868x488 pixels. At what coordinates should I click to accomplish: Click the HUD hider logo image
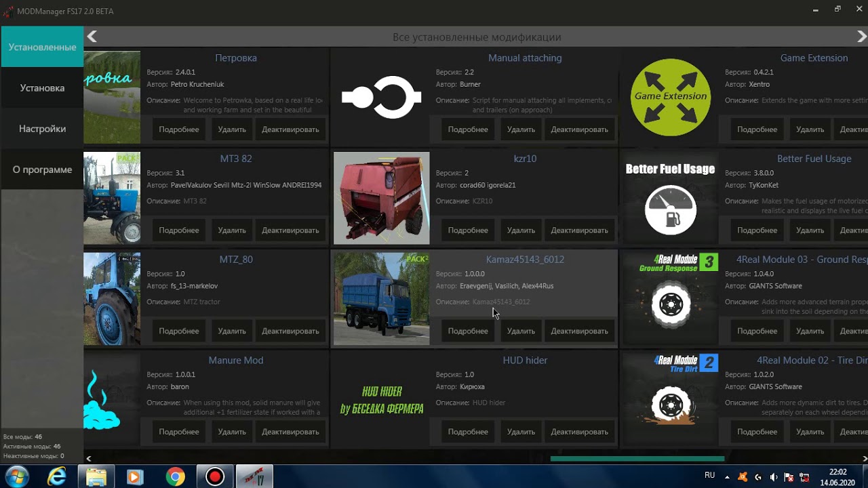coord(381,399)
